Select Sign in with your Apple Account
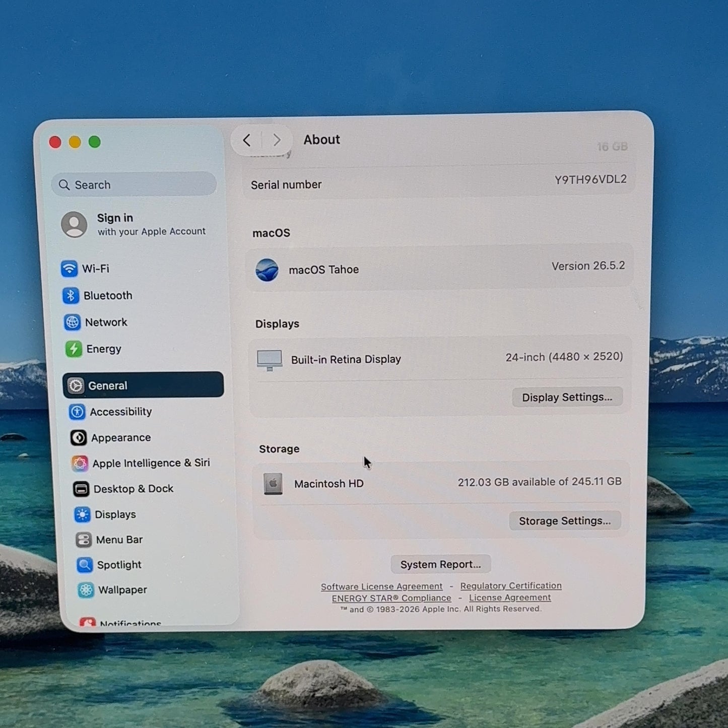 pos(134,224)
